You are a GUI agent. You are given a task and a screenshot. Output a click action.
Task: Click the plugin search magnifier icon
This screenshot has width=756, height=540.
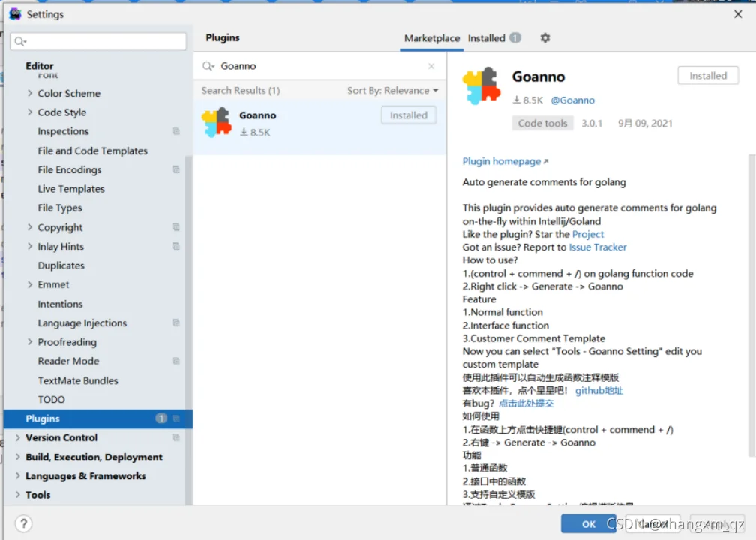208,66
